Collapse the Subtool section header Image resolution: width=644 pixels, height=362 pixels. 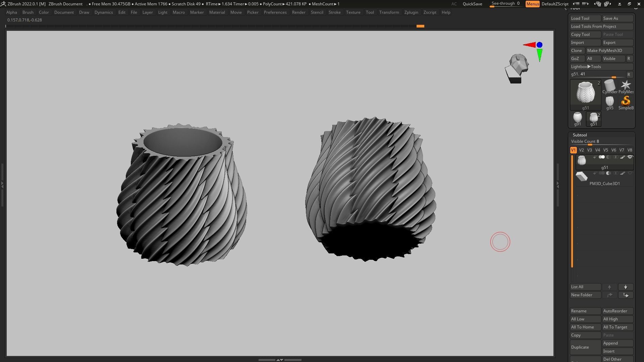click(580, 135)
